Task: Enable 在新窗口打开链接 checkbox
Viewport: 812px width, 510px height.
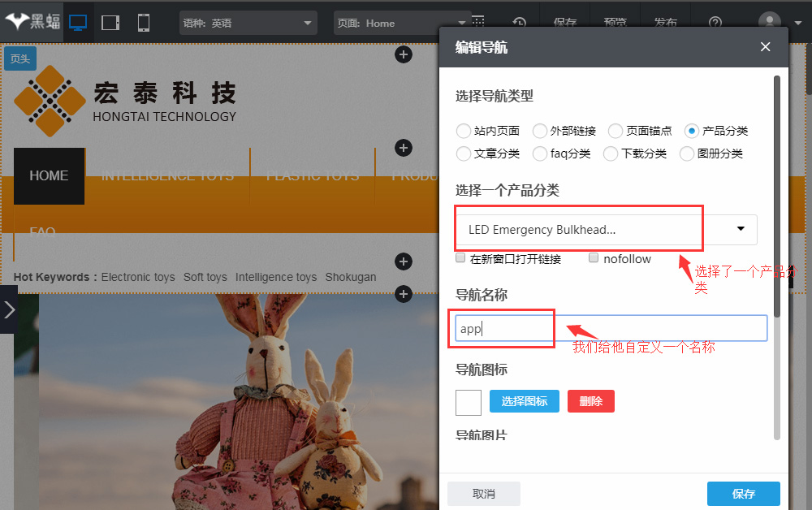Action: tap(460, 258)
